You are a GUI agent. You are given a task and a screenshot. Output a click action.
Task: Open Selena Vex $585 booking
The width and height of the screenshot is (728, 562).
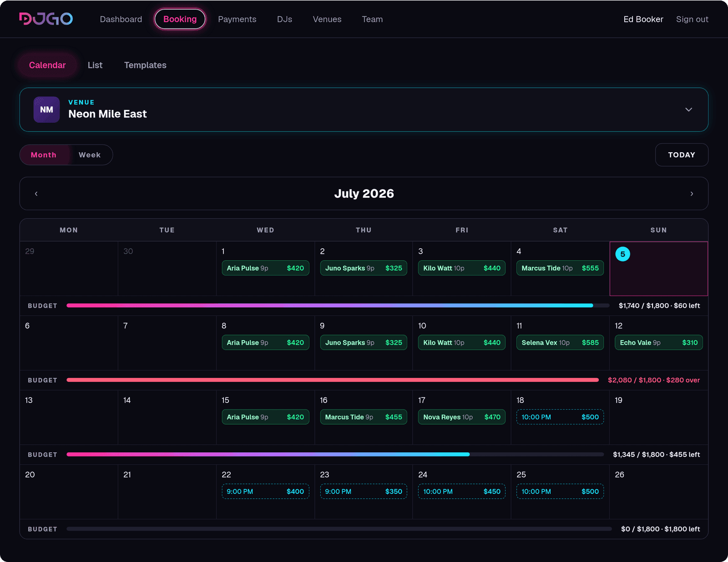pos(560,343)
